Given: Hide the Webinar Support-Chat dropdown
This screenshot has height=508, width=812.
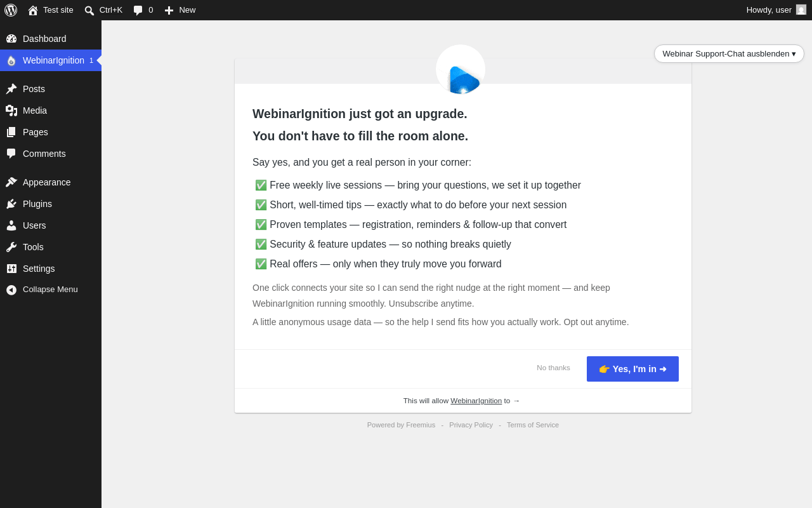Looking at the screenshot, I should tap(729, 54).
